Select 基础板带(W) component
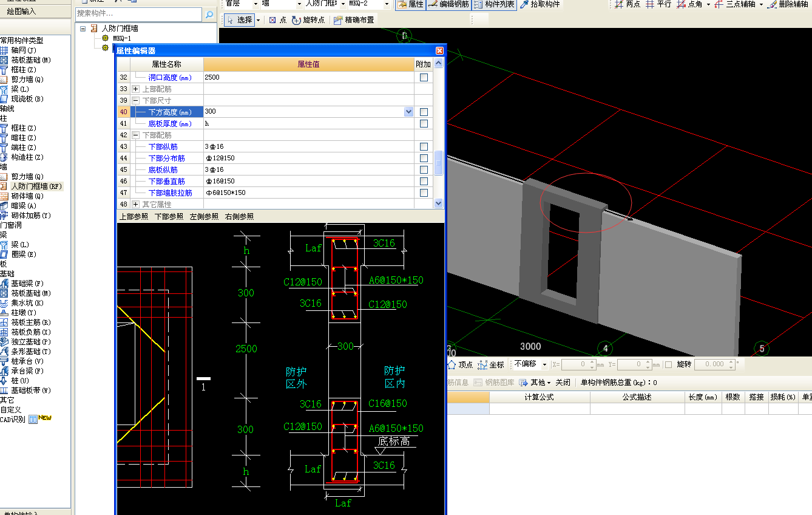812x515 pixels. [x=30, y=391]
